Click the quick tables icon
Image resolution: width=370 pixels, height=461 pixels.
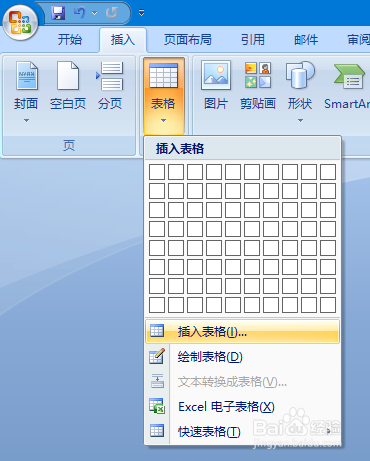(x=157, y=431)
